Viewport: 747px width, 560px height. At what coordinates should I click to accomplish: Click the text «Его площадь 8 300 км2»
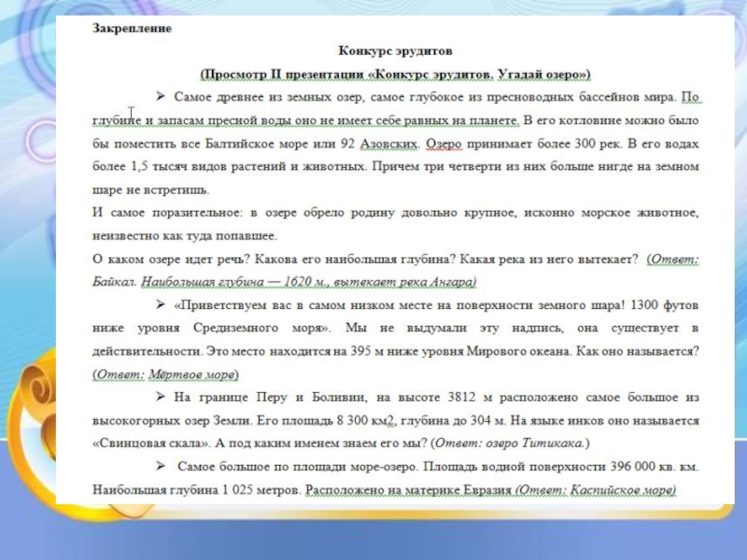pyautogui.click(x=327, y=421)
